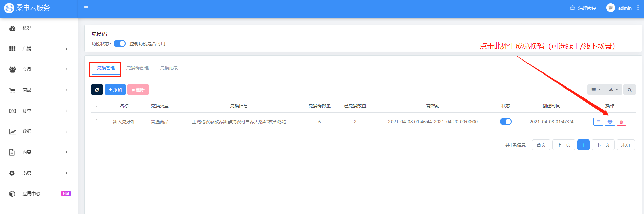Go to 首页 pagination button
The image size is (644, 214).
541,145
